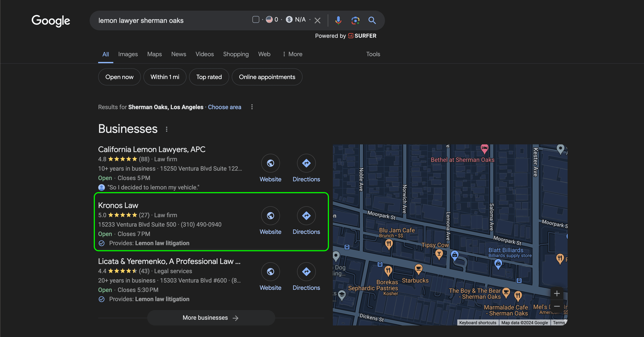Viewport: 644px width, 337px height.
Task: Open the News tab
Action: pos(179,54)
